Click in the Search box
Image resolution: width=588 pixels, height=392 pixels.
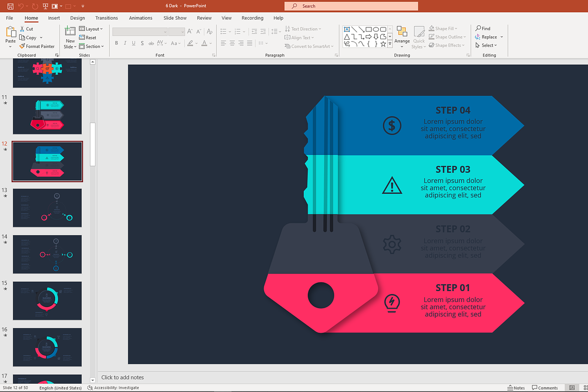(x=351, y=6)
